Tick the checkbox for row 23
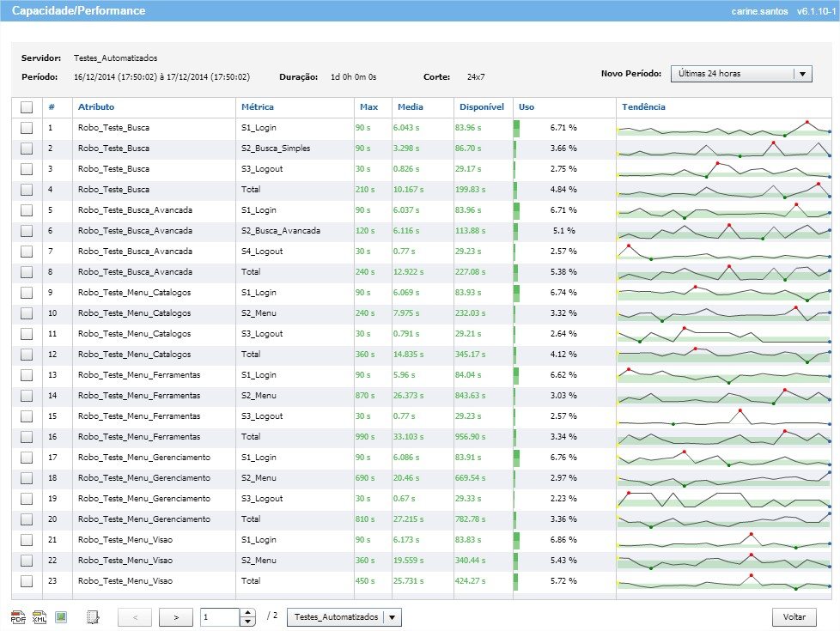 point(27,581)
